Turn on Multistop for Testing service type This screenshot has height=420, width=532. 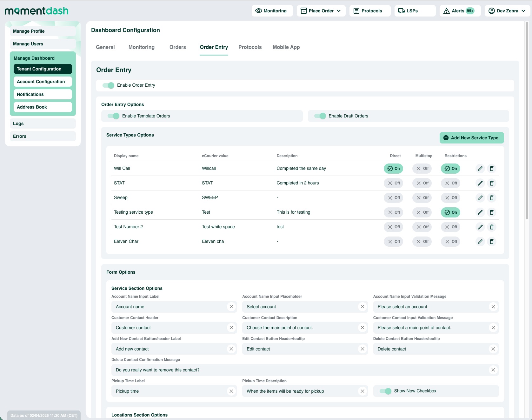click(422, 212)
